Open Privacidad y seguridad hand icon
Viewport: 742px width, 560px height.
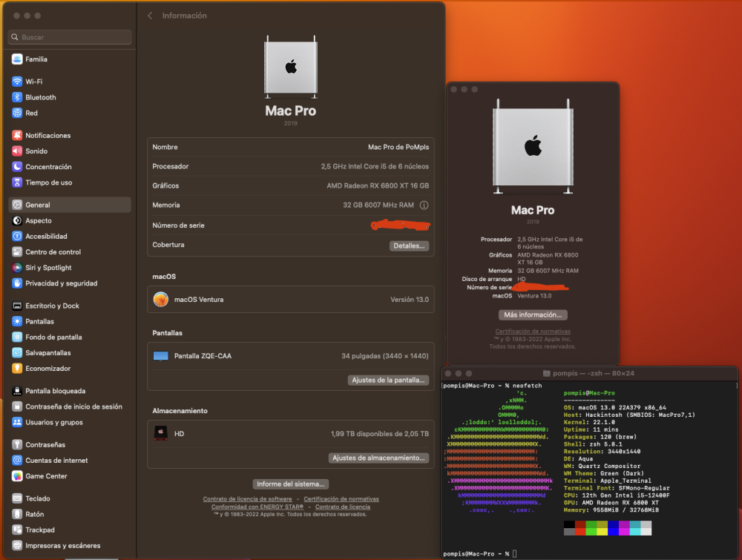tap(17, 283)
